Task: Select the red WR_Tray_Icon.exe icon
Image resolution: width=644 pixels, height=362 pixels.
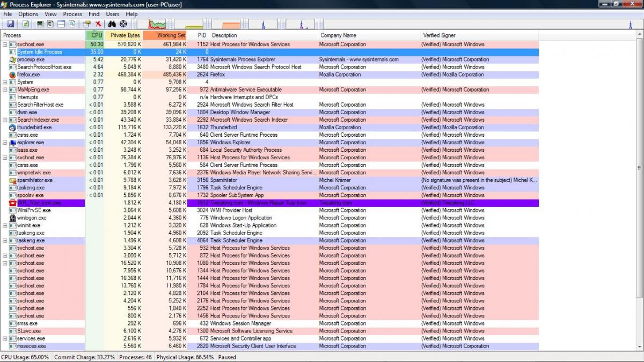Action: pos(13,203)
